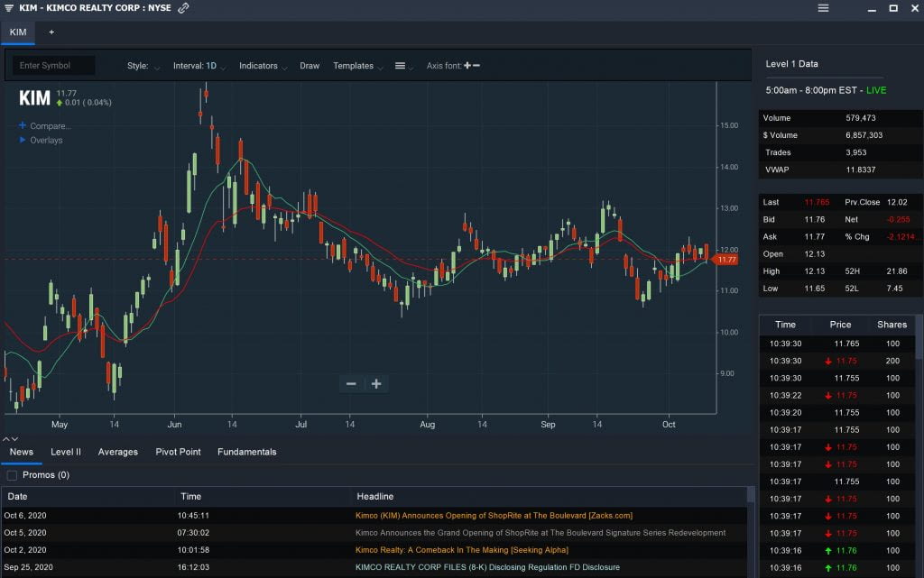Open Kimco Realty Comeback In The Making headline
Image resolution: width=924 pixels, height=578 pixels.
pos(462,550)
